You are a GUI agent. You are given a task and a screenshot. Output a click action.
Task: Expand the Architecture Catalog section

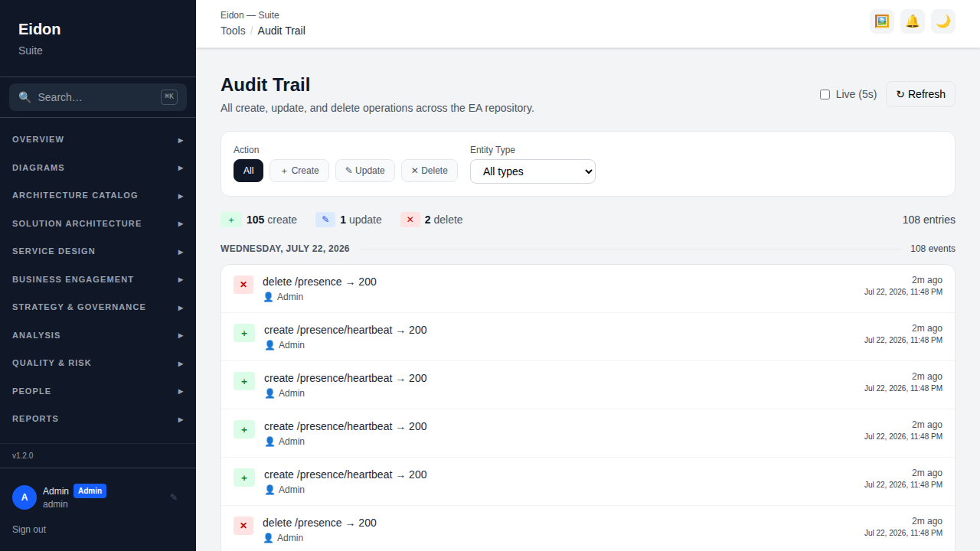click(x=98, y=195)
